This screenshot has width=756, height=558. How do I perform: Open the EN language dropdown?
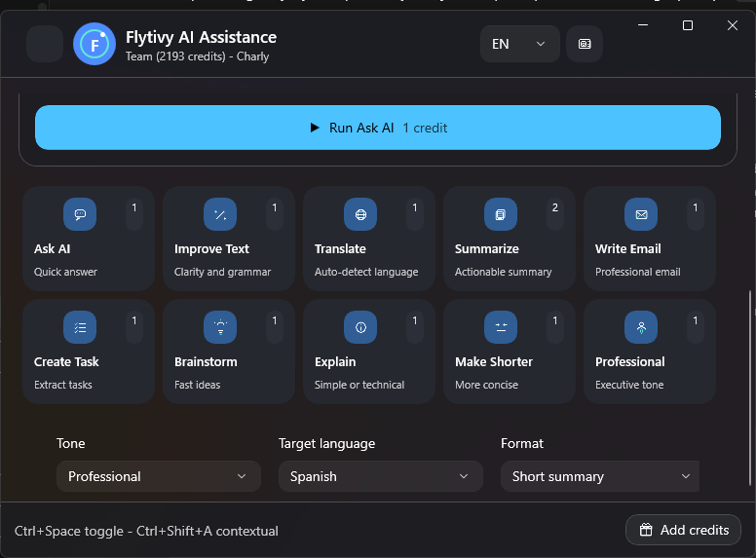pos(520,44)
